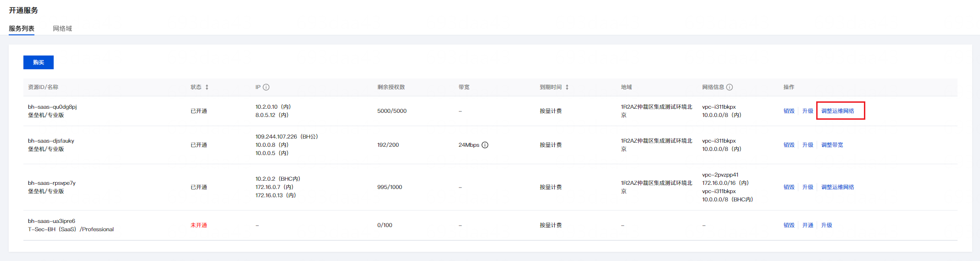Click 调整带宽 for bh-saas-djsfauky
The height and width of the screenshot is (261, 980).
832,145
